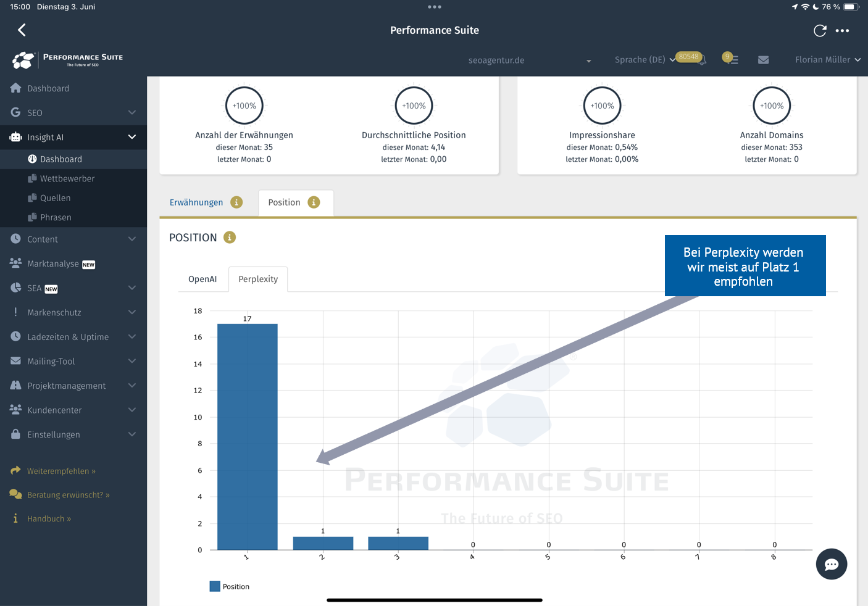868x606 pixels.
Task: Click the Google SEO icon
Action: click(16, 112)
